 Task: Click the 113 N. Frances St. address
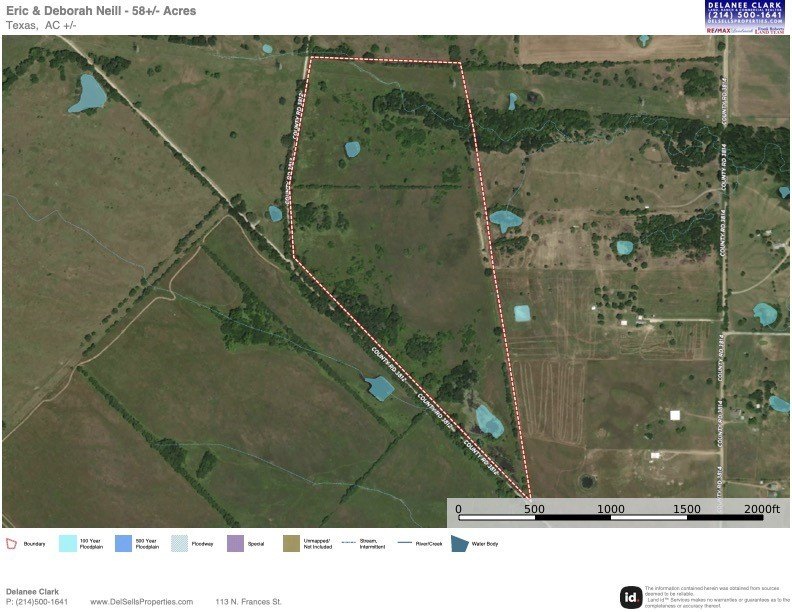point(249,602)
